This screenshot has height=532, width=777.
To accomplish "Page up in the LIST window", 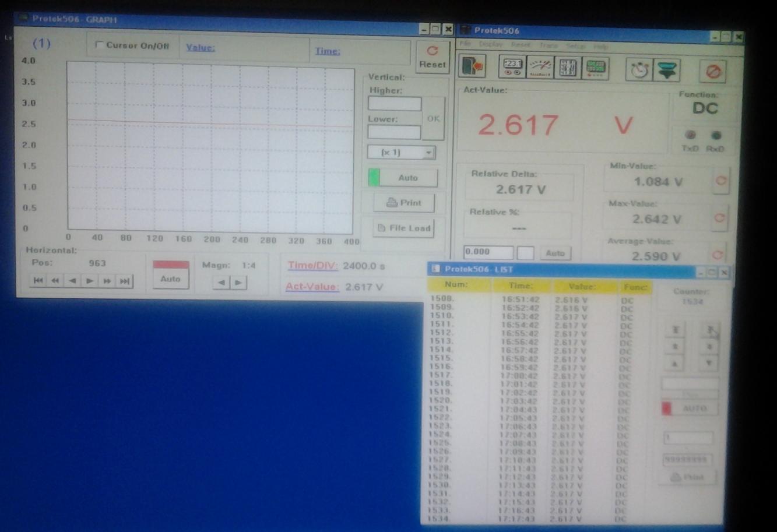I will [675, 347].
